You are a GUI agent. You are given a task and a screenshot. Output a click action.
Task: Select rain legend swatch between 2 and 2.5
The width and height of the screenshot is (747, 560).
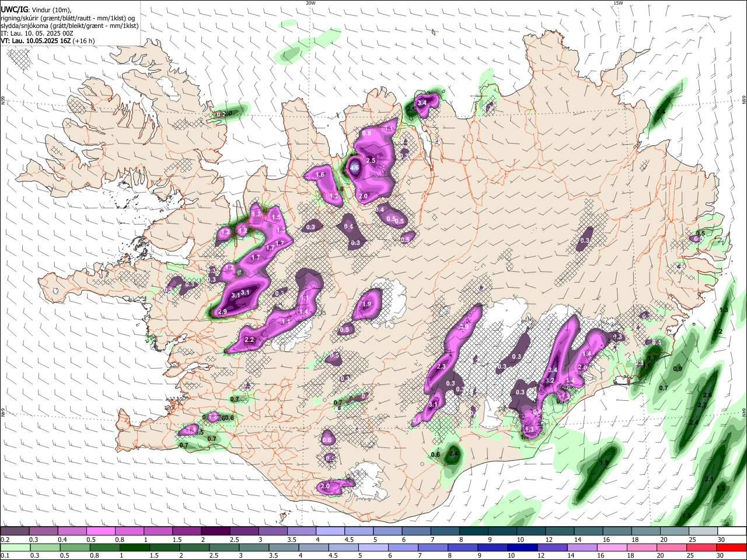coord(194,547)
